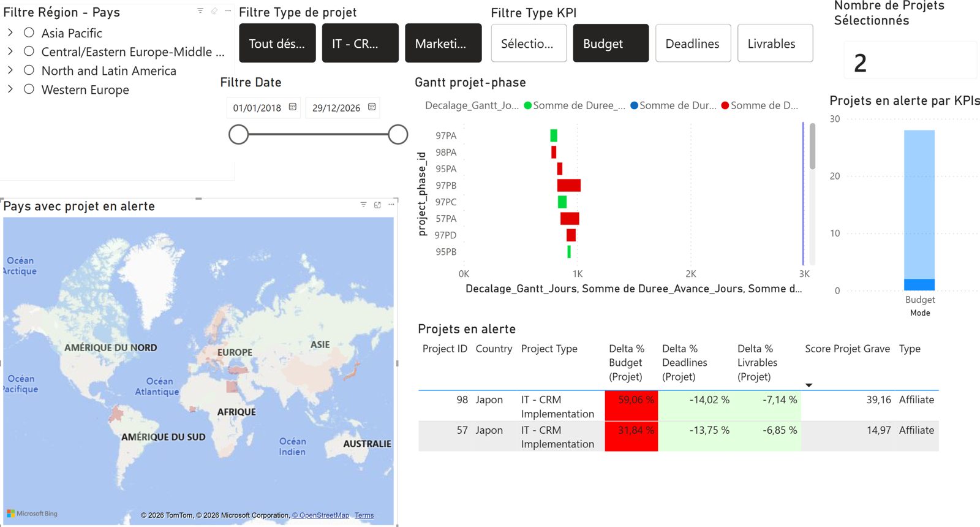This screenshot has width=980, height=527.
Task: Click right handle of date slider
Action: (398, 134)
